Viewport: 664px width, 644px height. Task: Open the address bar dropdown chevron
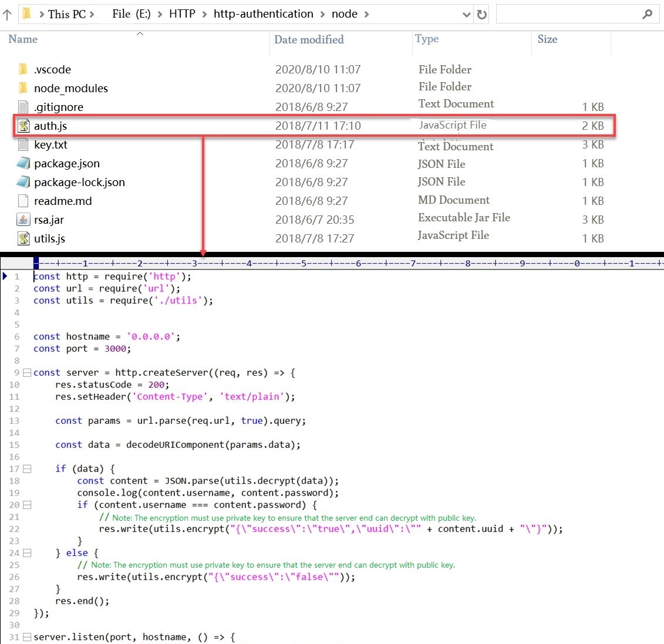point(466,14)
